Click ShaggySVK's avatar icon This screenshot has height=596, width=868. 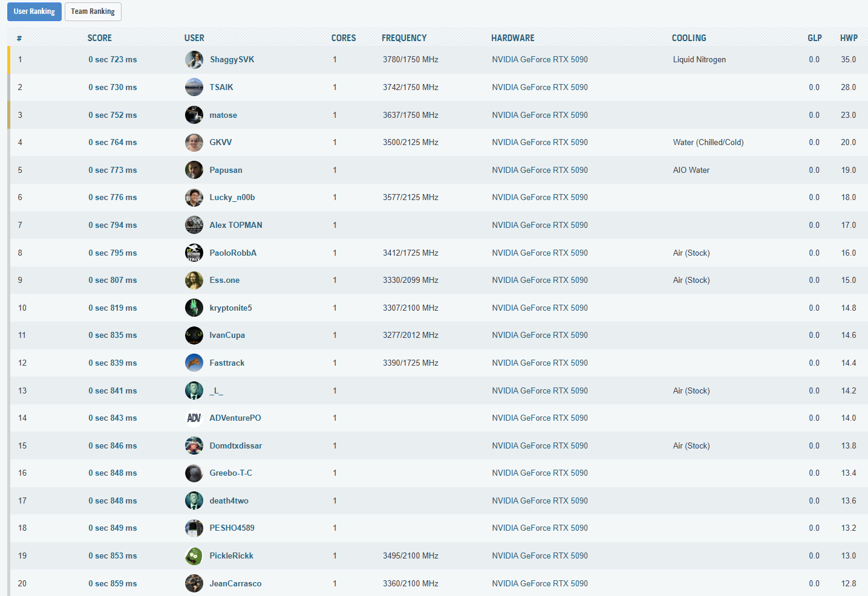[194, 60]
